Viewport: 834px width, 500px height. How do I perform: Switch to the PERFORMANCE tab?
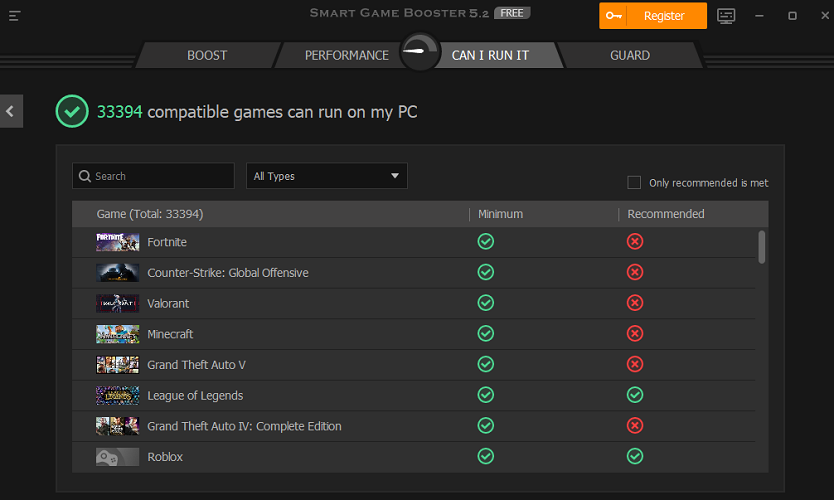coord(346,55)
